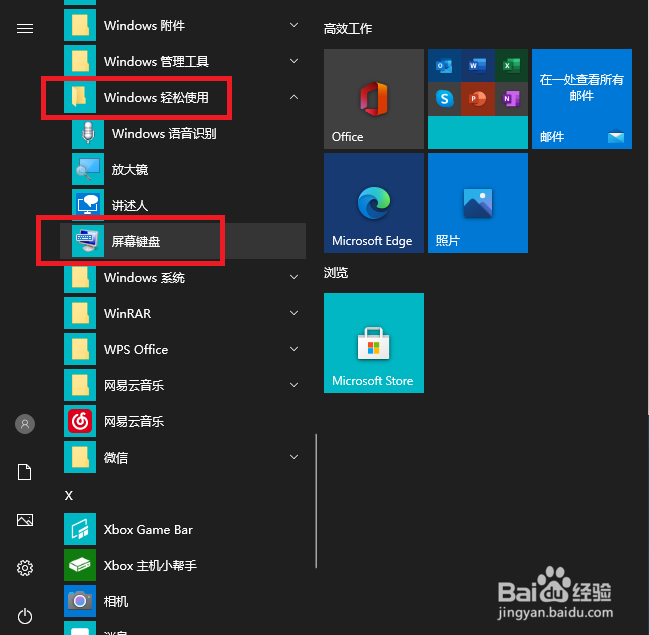Viewport: 649px width, 635px height.
Task: Click the Power icon
Action: 25,616
